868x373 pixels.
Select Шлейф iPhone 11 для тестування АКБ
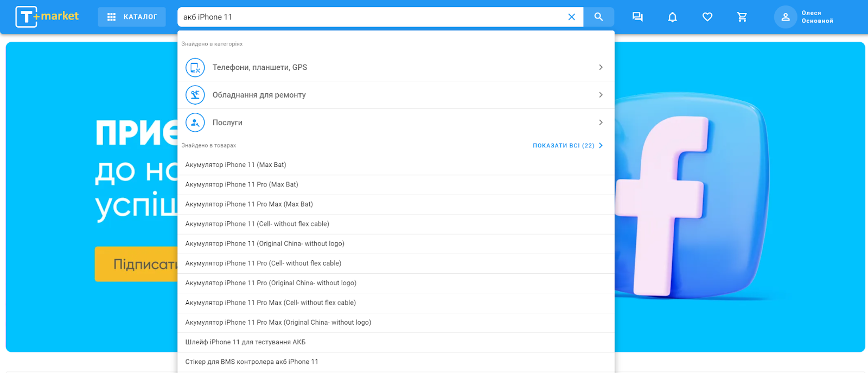396,342
